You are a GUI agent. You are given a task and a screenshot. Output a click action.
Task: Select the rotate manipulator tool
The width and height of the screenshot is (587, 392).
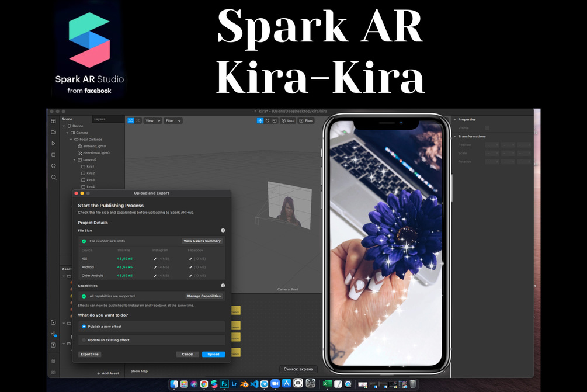point(268,120)
